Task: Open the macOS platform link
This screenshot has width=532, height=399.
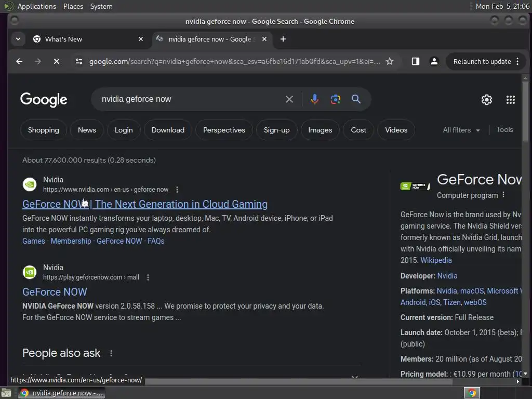Action: [472, 291]
